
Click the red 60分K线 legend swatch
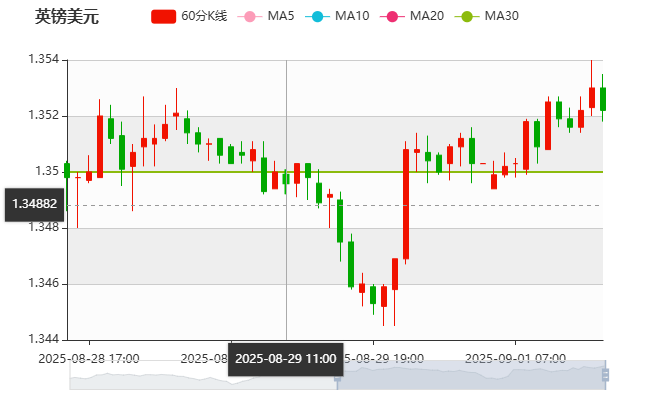163,16
